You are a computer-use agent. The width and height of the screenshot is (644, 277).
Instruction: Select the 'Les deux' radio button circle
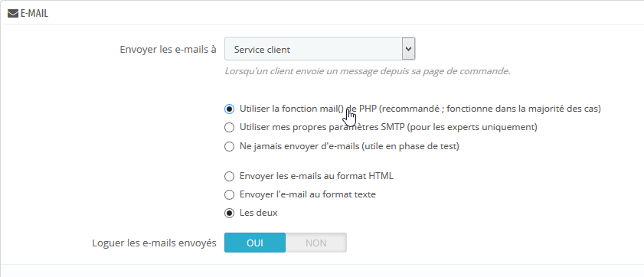pos(229,213)
